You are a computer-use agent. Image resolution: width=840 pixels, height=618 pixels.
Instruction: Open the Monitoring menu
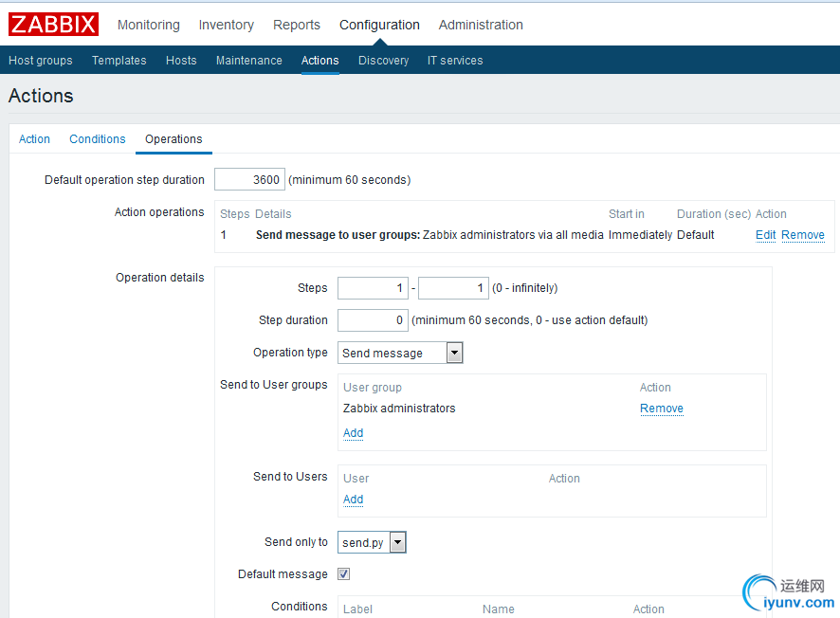(x=148, y=25)
